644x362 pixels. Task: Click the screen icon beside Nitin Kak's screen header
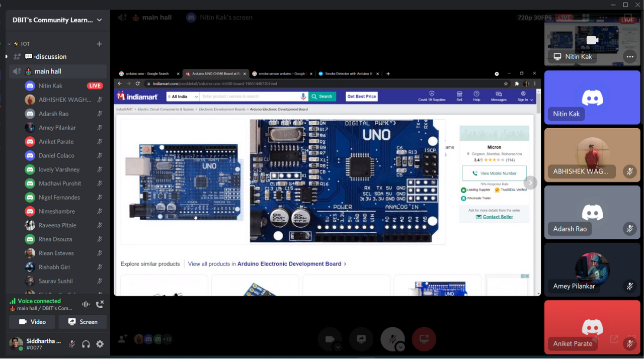point(191,18)
